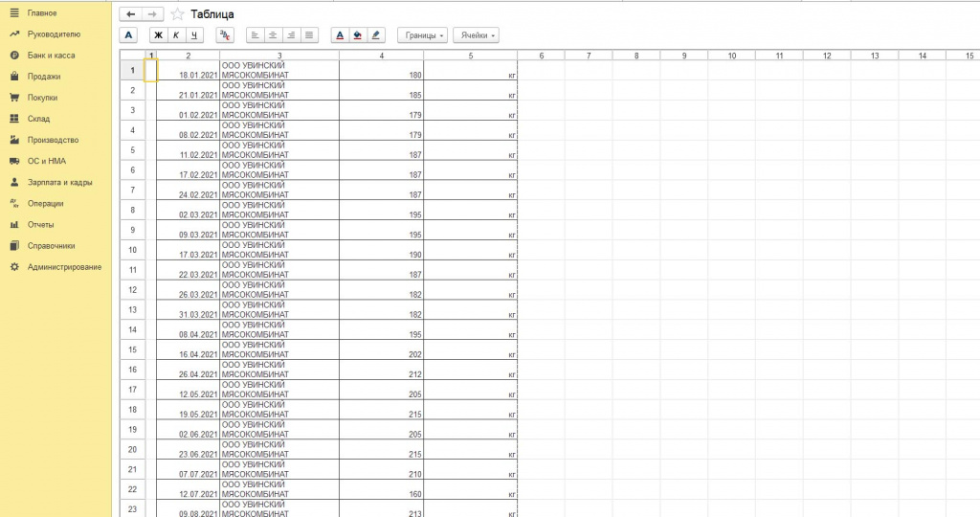Justify cell text
Screen dimensions: 980x517
[309, 35]
